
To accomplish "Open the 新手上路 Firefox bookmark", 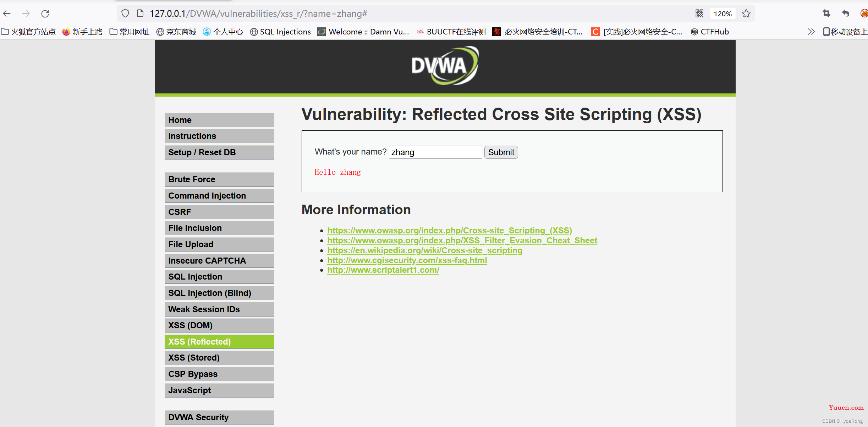I will pyautogui.click(x=82, y=32).
